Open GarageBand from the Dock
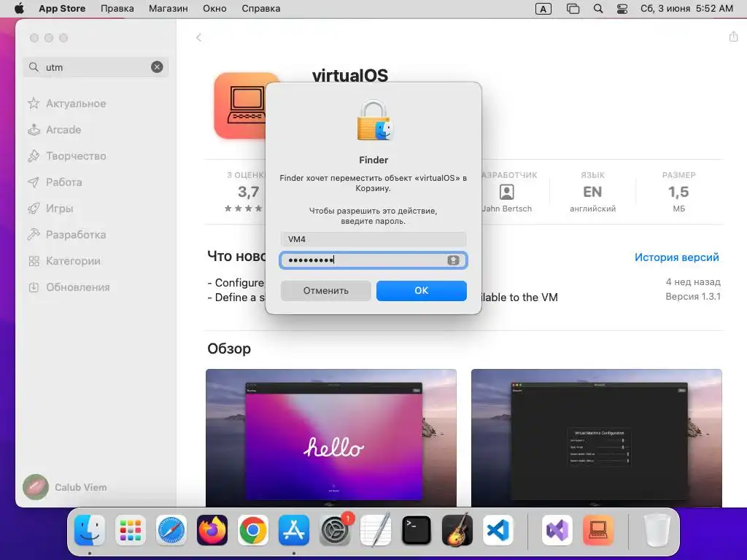747x560 pixels. [457, 530]
